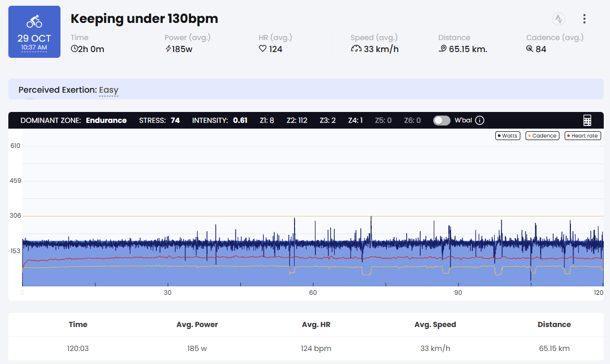The image size is (610, 364).
Task: Click the W'bal info icon
Action: click(480, 120)
